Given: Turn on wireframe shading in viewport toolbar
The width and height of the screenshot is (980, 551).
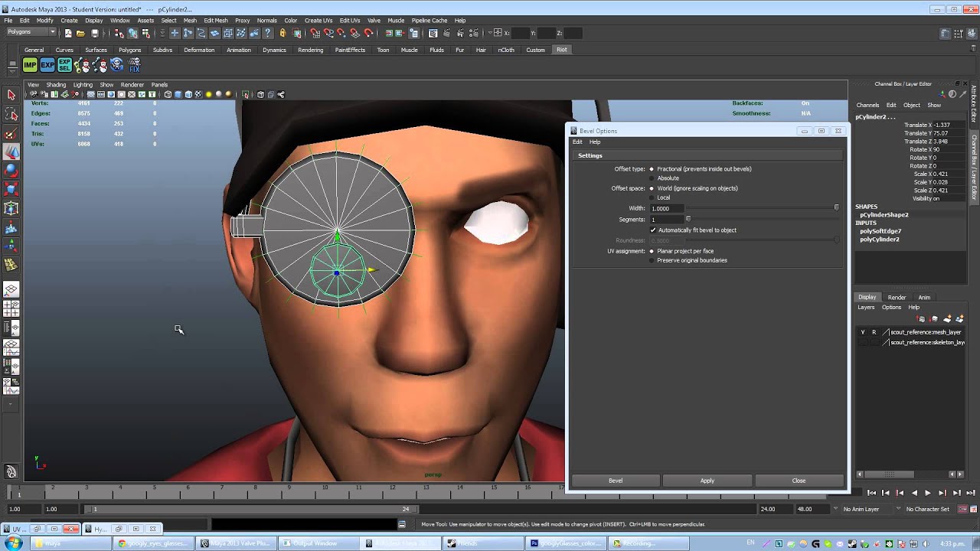Looking at the screenshot, I should tap(168, 95).
